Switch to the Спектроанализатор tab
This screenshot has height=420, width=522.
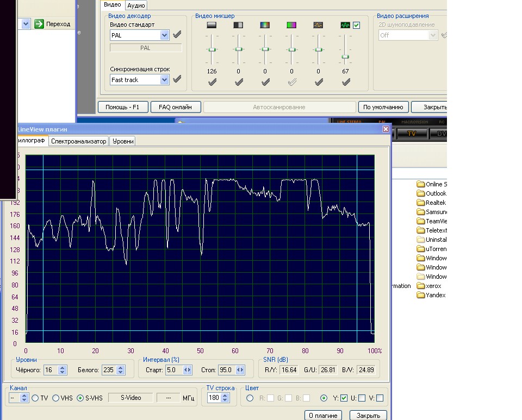[x=78, y=141]
